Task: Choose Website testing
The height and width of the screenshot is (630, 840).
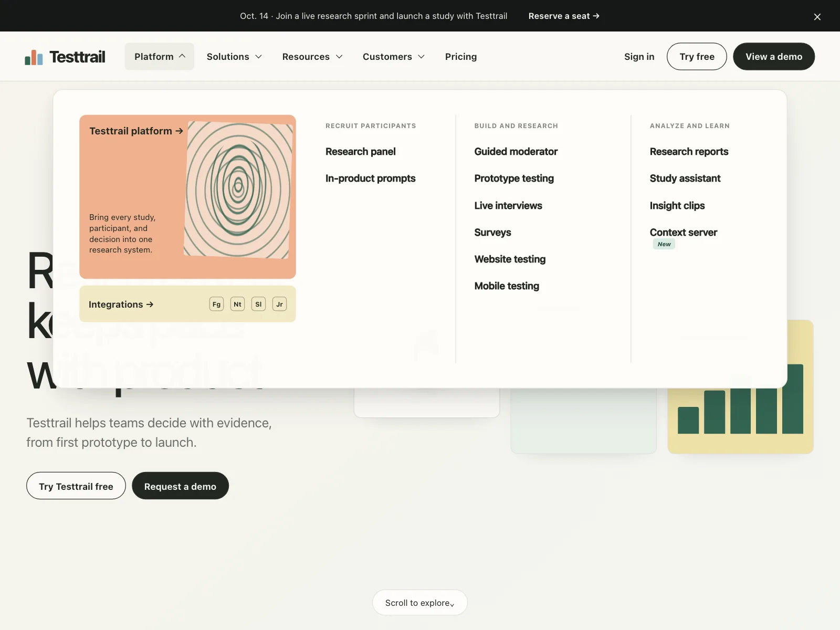Action: click(510, 259)
